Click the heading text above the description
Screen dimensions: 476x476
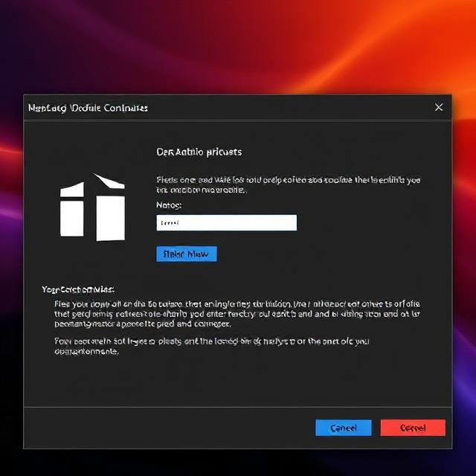tap(199, 152)
